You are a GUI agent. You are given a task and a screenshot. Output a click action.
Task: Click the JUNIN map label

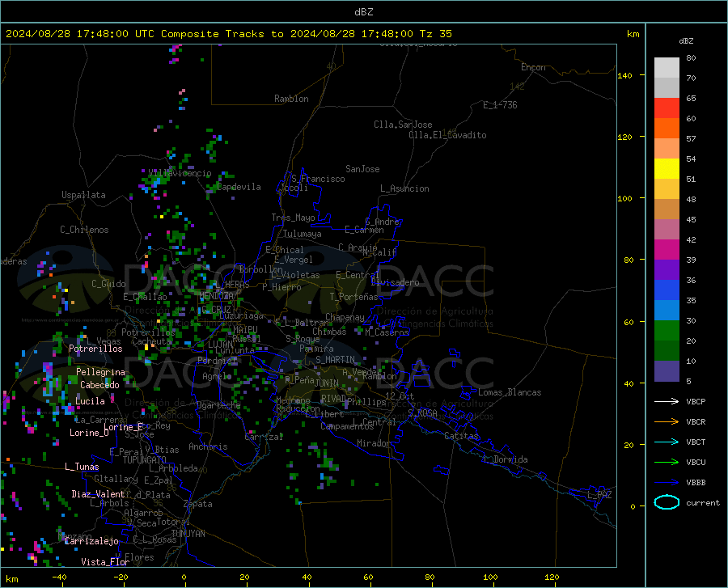[x=327, y=383]
